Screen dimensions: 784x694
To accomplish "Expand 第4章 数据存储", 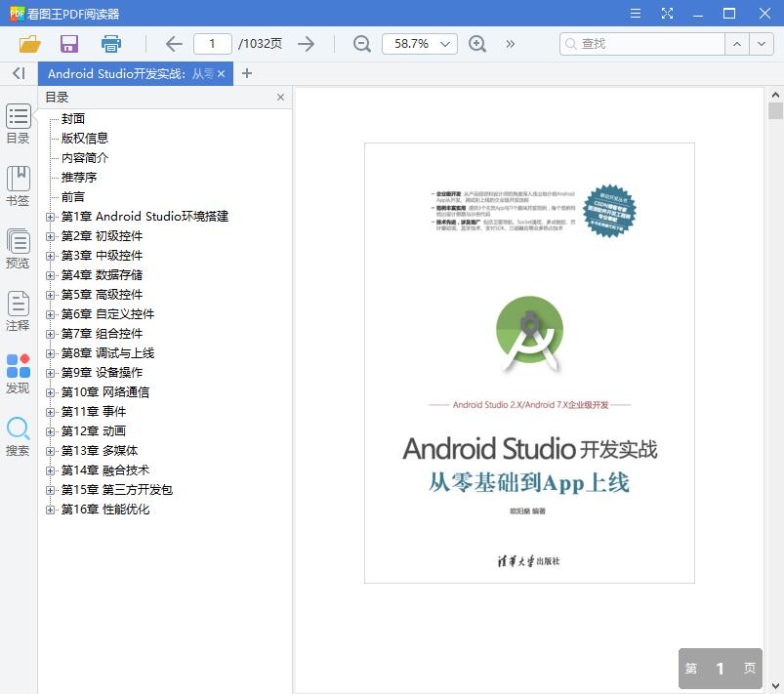I will coord(50,275).
